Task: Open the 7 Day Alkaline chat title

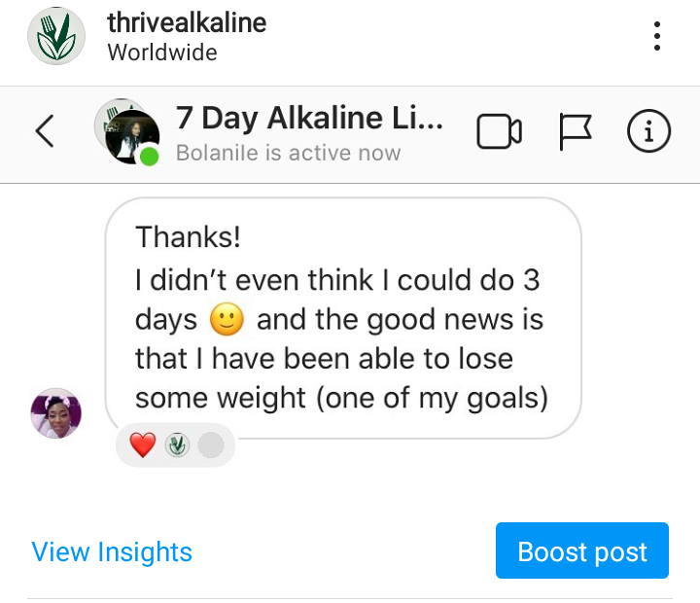Action: [309, 118]
